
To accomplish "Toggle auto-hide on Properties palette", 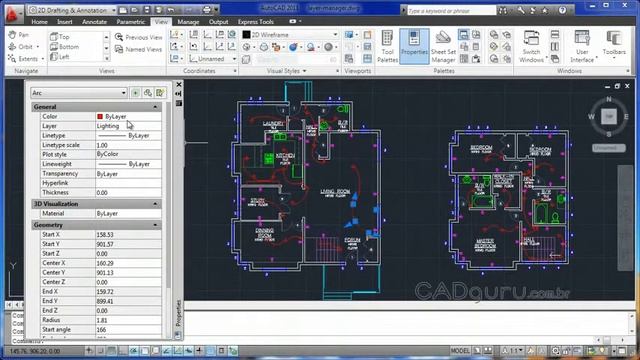I will tap(178, 94).
